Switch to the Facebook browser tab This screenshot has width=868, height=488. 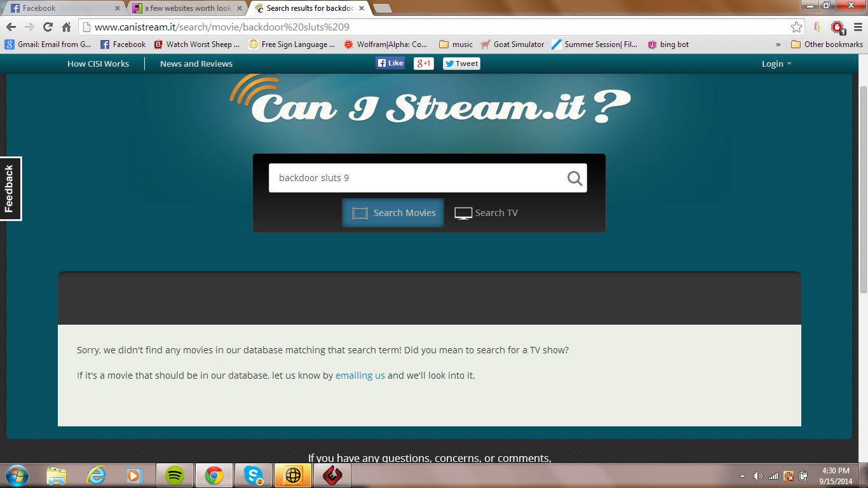(x=64, y=8)
